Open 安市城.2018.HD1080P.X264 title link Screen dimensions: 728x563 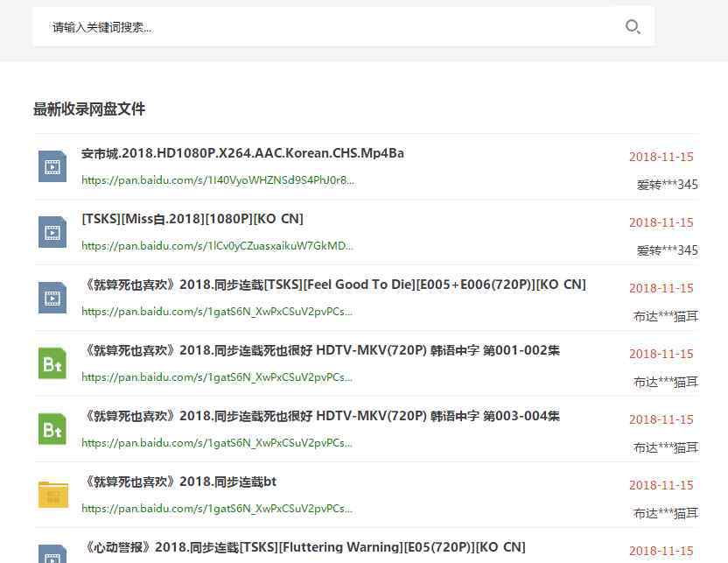point(242,153)
